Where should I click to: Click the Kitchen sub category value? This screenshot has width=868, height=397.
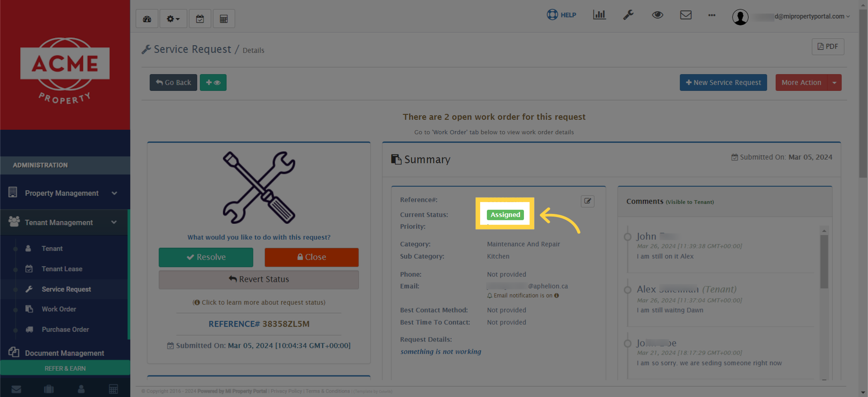[x=498, y=256]
